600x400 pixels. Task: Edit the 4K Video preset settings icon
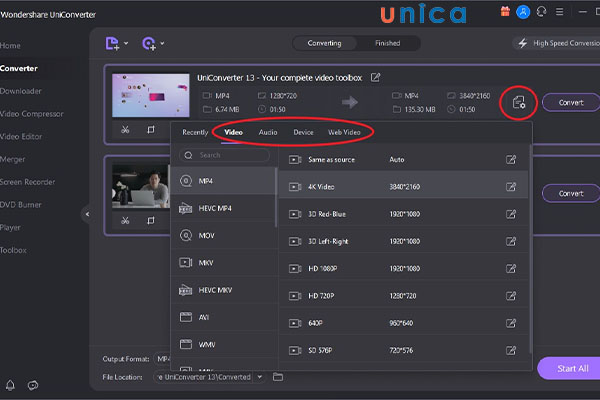click(511, 187)
